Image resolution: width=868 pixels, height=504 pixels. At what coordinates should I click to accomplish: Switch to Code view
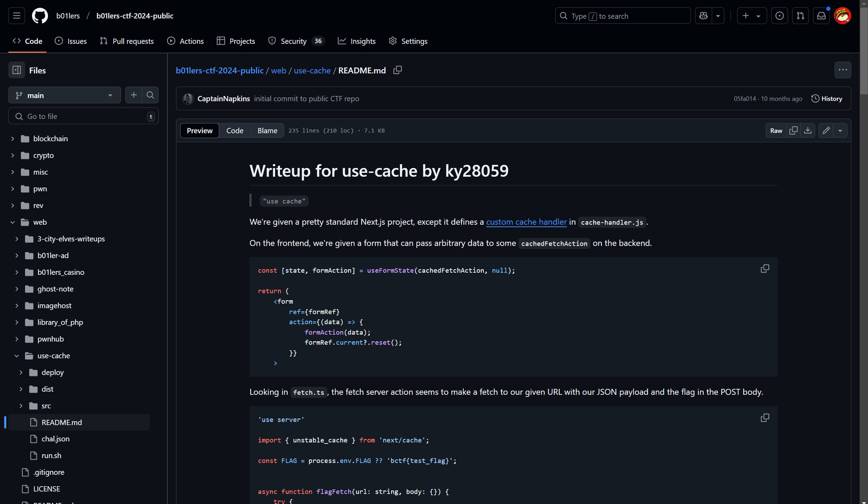point(235,130)
